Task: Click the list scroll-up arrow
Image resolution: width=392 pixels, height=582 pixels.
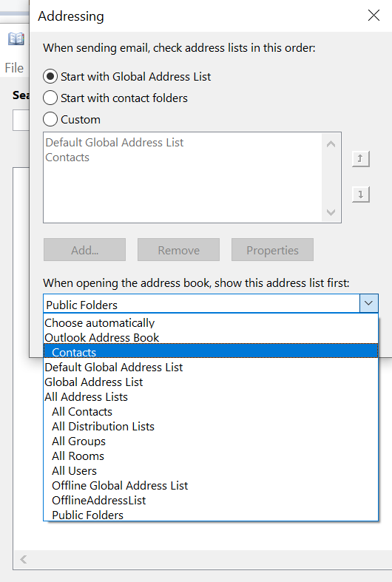Action: tap(331, 144)
